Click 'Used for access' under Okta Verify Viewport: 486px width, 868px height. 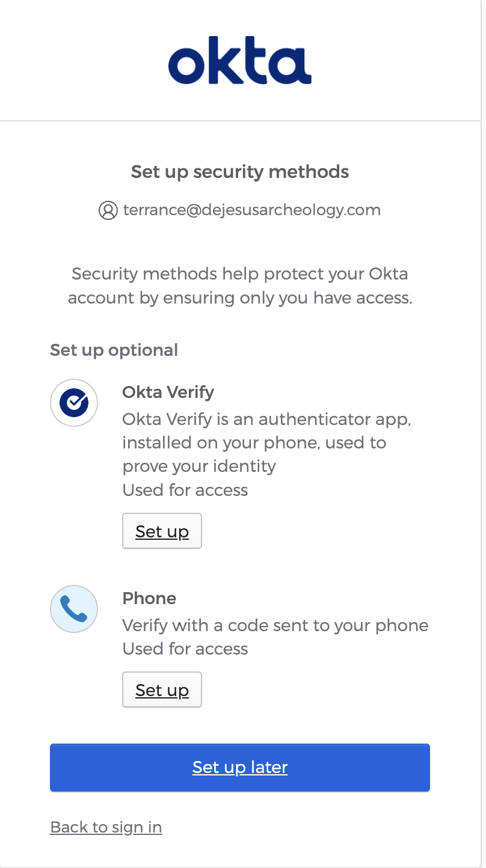[x=185, y=490]
